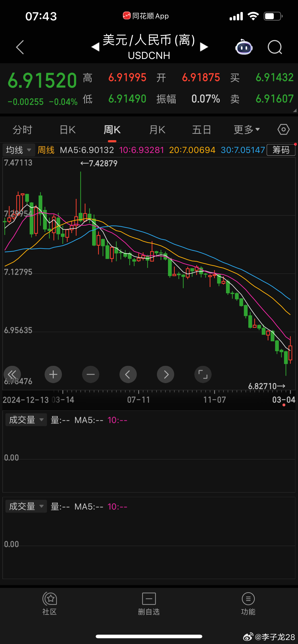The width and height of the screenshot is (298, 644).
Task: Tap the 同花顺 App banner
Action: (x=146, y=16)
